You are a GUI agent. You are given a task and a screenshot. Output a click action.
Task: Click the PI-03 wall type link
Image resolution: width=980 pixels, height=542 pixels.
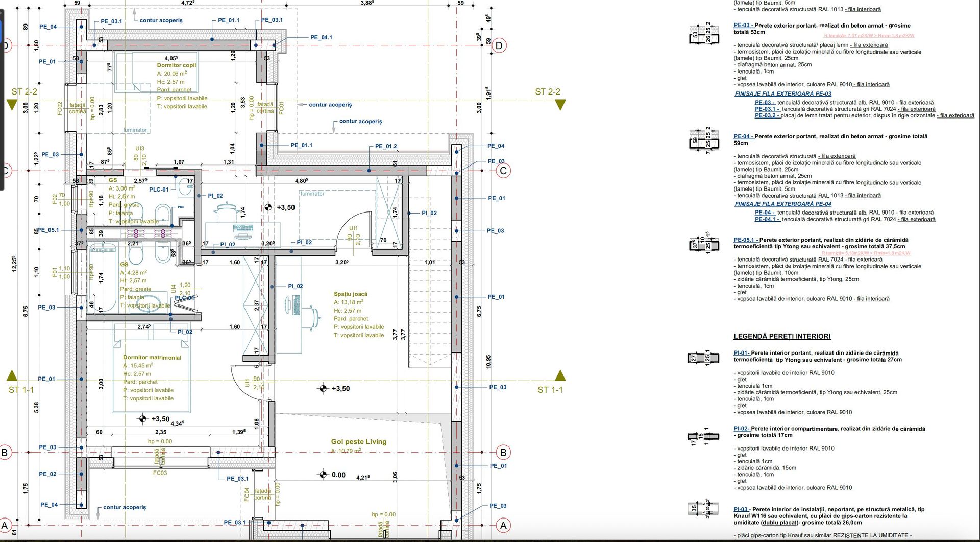(741, 509)
